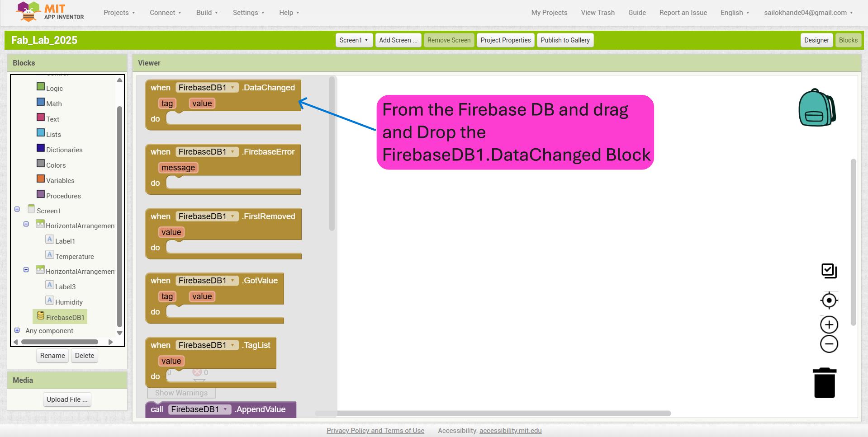Open the Projects menu

(x=119, y=13)
